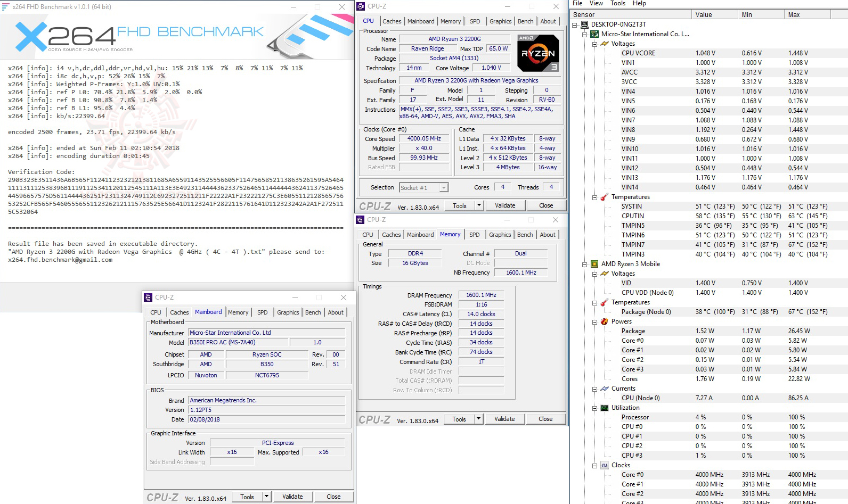Open the Help menu in HWMonitor

639,3
